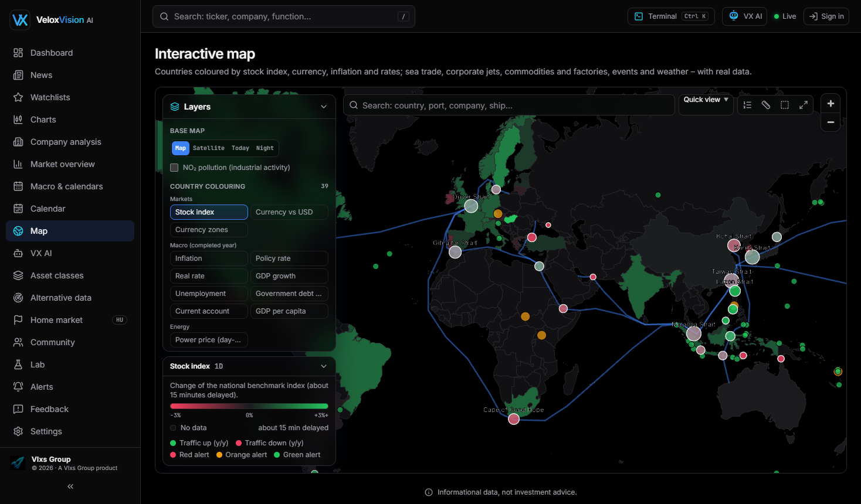The height and width of the screenshot is (504, 861).
Task: Select the Map base map tab
Action: [181, 148]
